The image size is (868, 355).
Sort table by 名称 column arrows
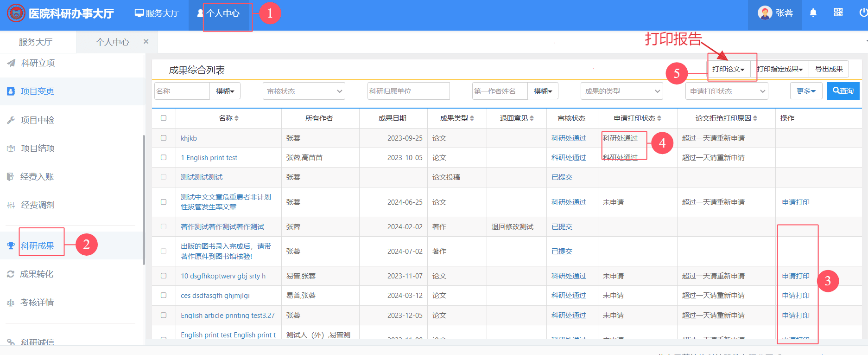click(237, 118)
